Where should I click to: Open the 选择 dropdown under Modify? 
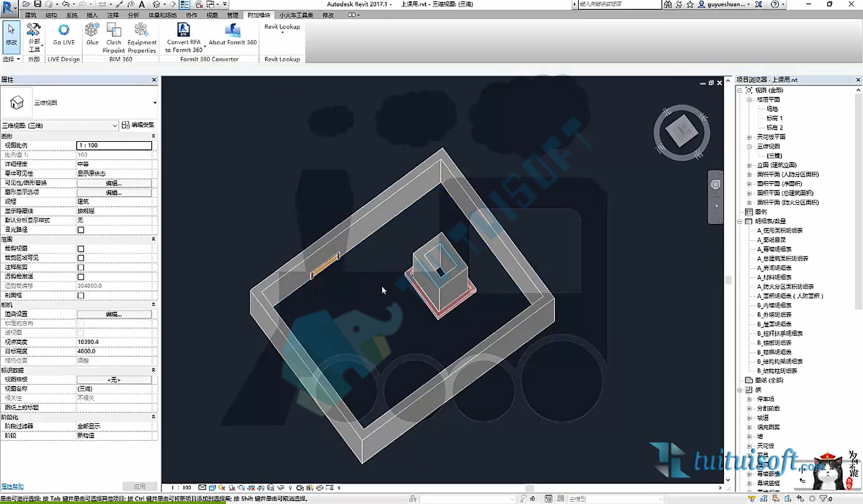(12, 59)
